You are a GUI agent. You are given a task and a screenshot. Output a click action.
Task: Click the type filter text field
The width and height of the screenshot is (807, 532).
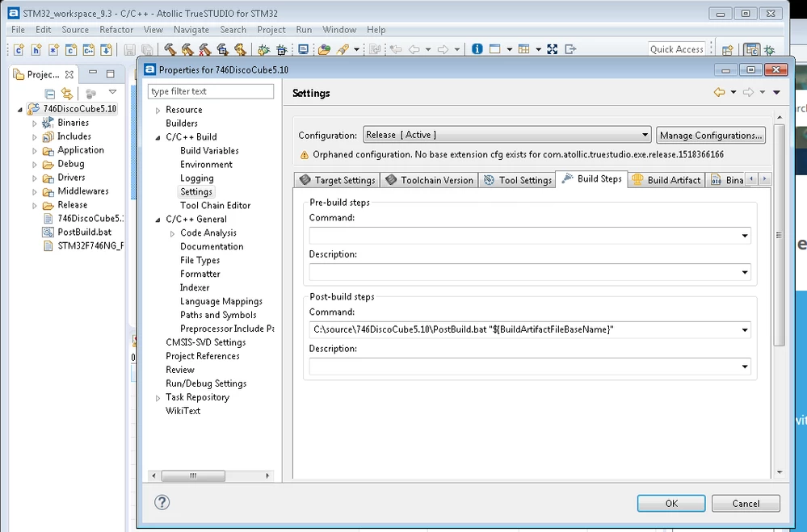point(211,91)
